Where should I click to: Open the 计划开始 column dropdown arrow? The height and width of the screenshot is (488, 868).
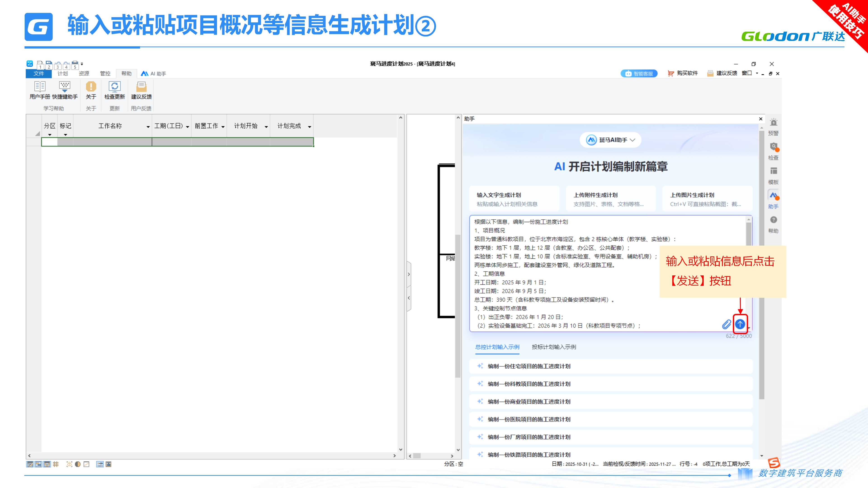[266, 127]
